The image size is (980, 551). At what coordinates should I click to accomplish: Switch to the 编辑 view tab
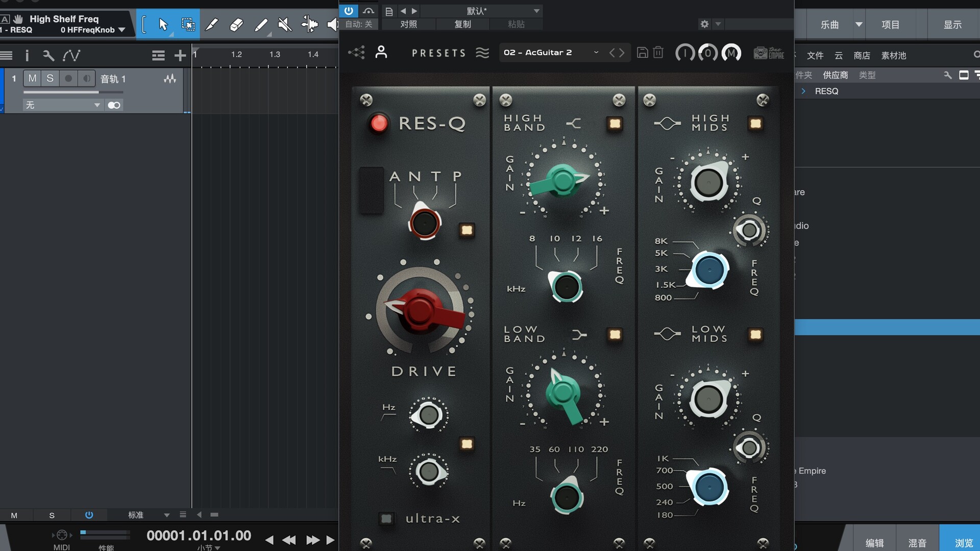[x=874, y=543]
